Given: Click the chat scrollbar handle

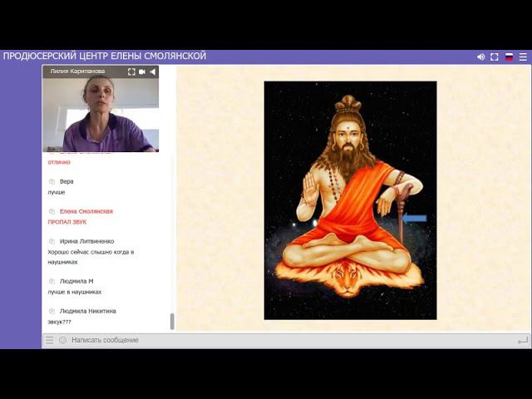Looking at the screenshot, I should pyautogui.click(x=172, y=322).
